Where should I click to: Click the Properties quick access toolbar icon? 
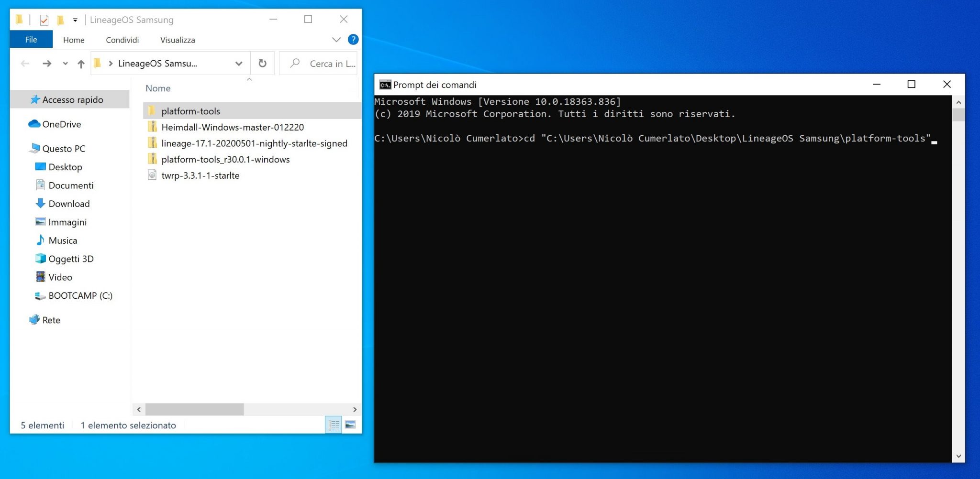(x=44, y=20)
